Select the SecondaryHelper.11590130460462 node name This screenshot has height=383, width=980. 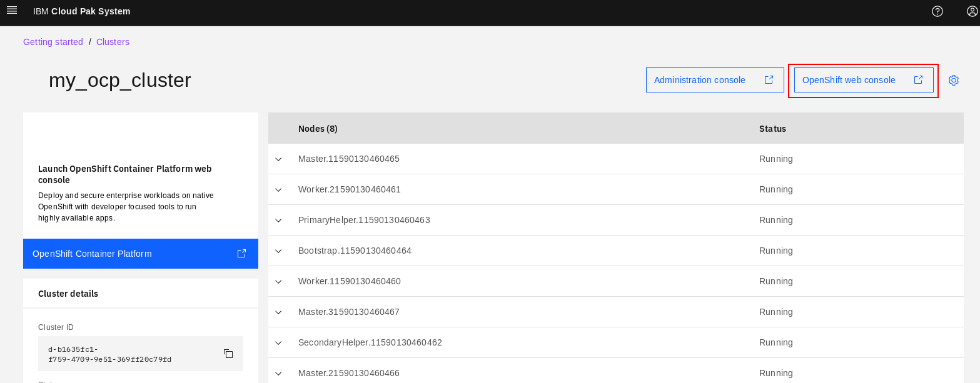(x=370, y=342)
